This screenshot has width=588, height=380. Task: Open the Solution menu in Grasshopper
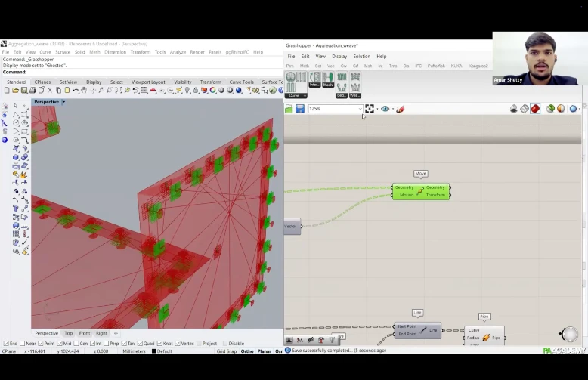point(361,57)
